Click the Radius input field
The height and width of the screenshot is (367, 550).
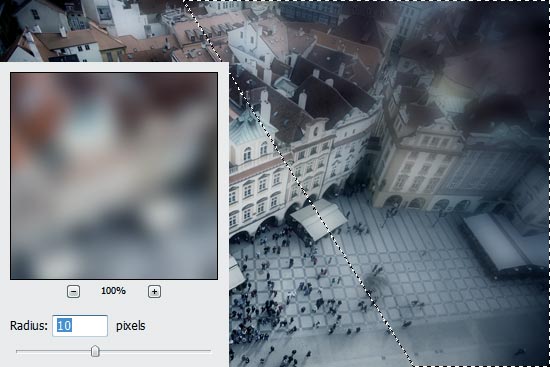[80, 326]
